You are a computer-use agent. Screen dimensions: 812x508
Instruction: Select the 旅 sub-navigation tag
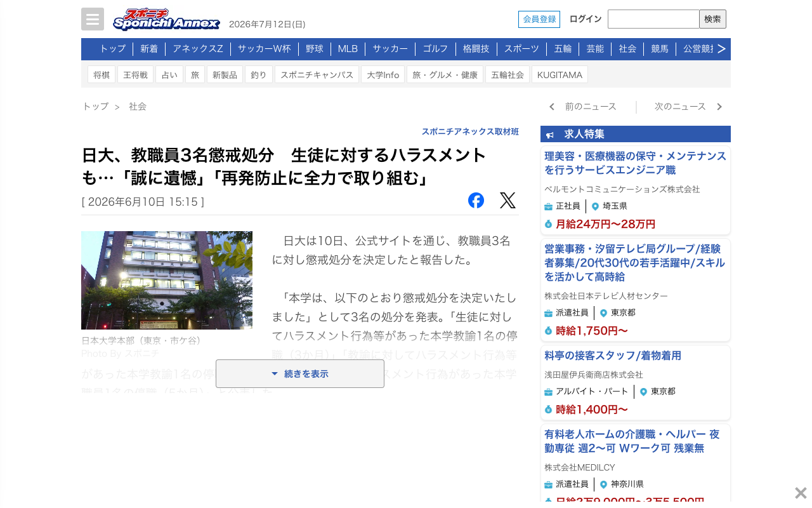tap(195, 74)
